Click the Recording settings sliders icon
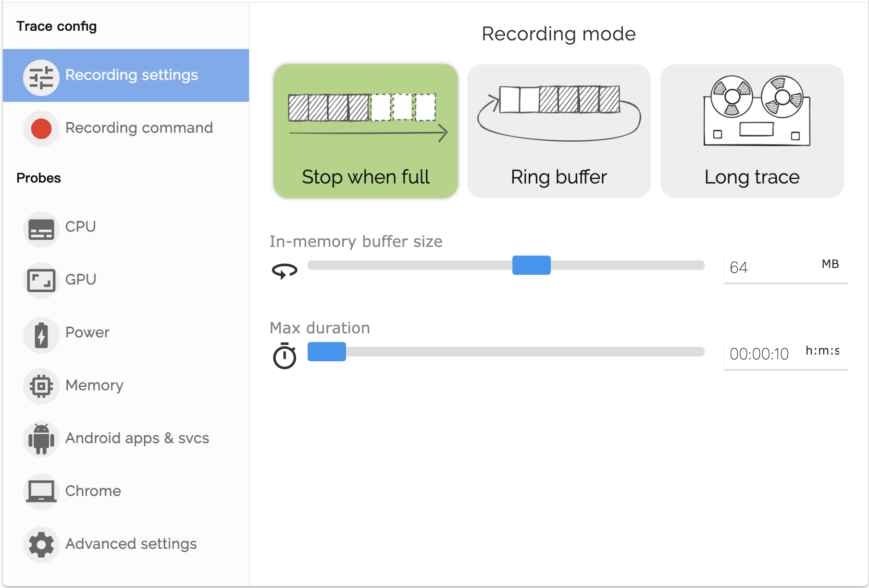The height and width of the screenshot is (588, 869). pyautogui.click(x=41, y=77)
